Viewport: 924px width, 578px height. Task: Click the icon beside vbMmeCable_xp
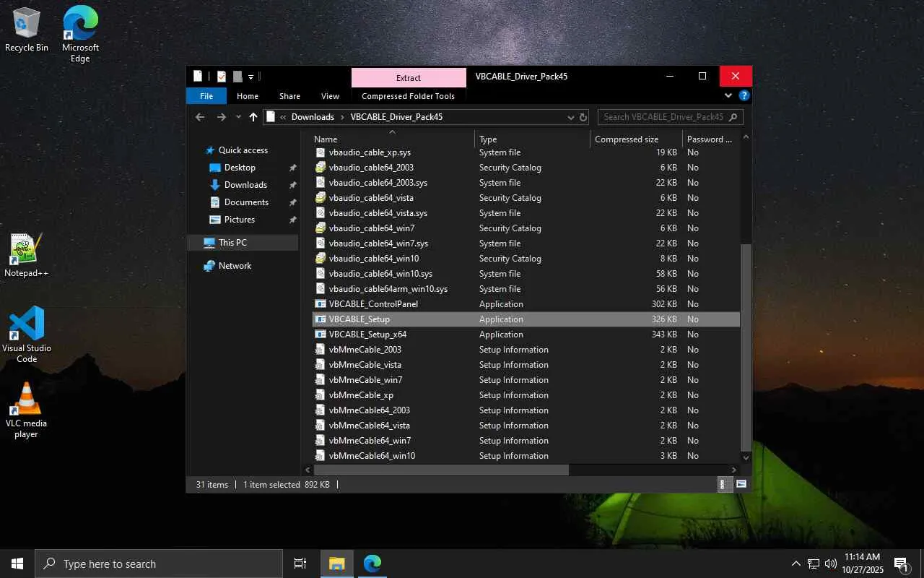coord(321,395)
